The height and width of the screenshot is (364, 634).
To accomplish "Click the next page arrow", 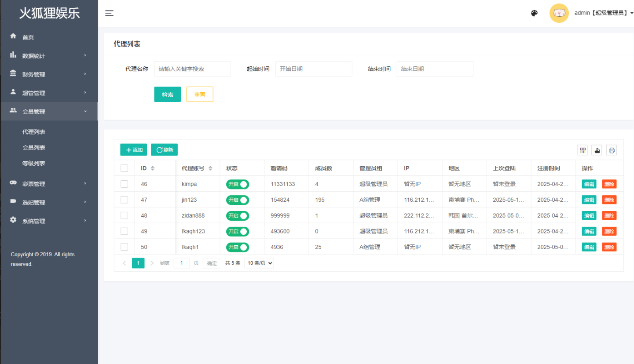I will [152, 263].
